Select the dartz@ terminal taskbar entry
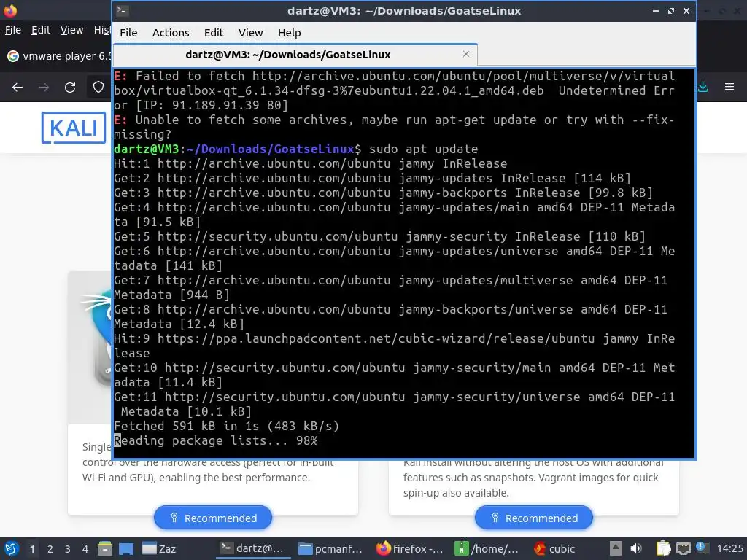This screenshot has width=747, height=560. (252, 548)
